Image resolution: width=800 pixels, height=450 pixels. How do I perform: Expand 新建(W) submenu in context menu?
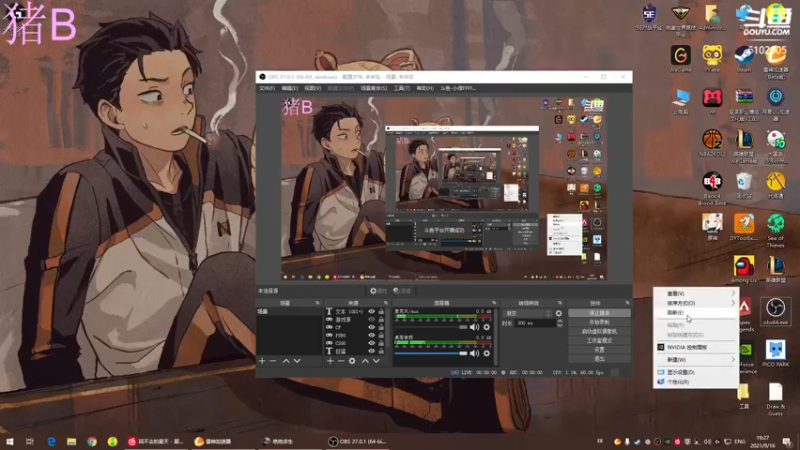point(696,360)
